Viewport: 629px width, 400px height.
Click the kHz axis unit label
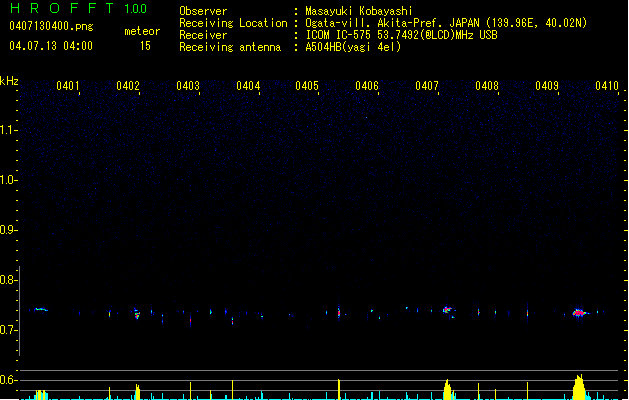click(9, 81)
